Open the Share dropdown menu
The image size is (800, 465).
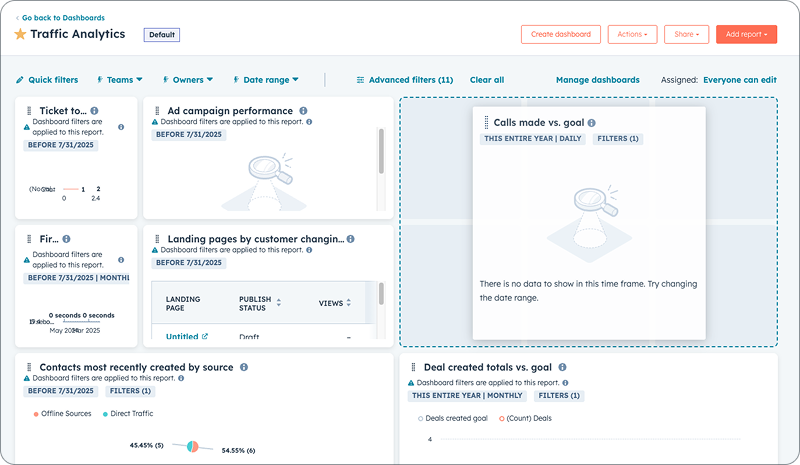pos(686,34)
